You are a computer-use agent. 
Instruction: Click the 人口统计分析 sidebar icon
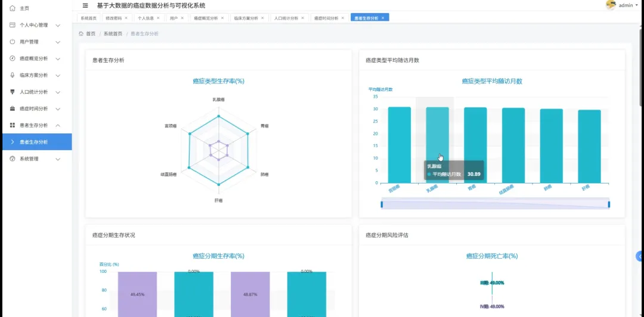13,92
